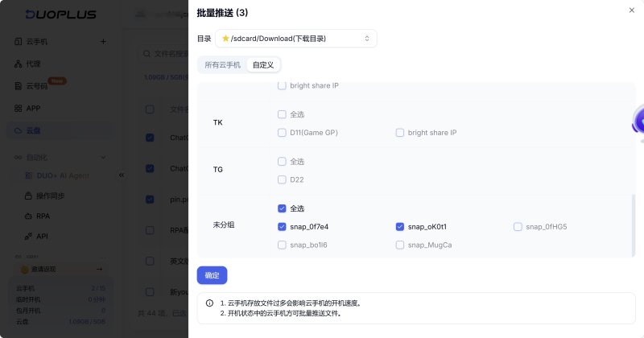Collapse sidebar with double-chevron icon
Image resolution: width=644 pixels, height=338 pixels.
pos(122,175)
